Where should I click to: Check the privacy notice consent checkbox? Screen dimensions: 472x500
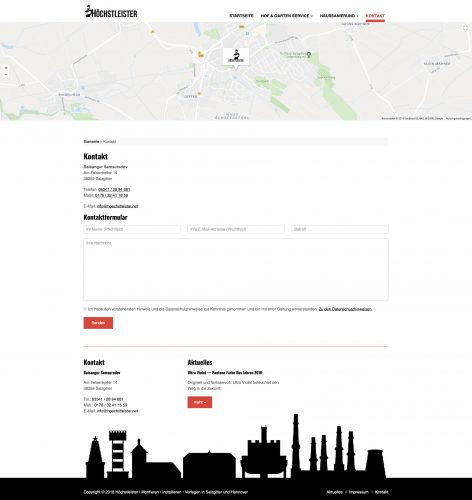click(85, 309)
